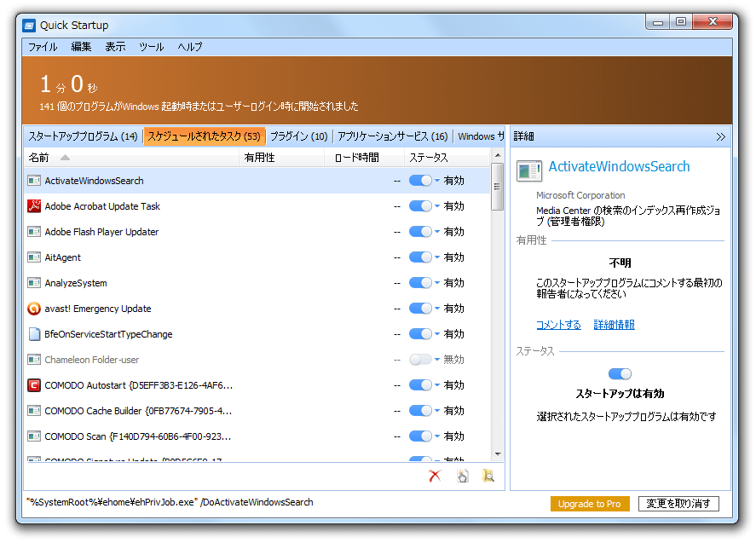Click the task list scrollbar thumb
756x543 pixels.
click(x=498, y=187)
